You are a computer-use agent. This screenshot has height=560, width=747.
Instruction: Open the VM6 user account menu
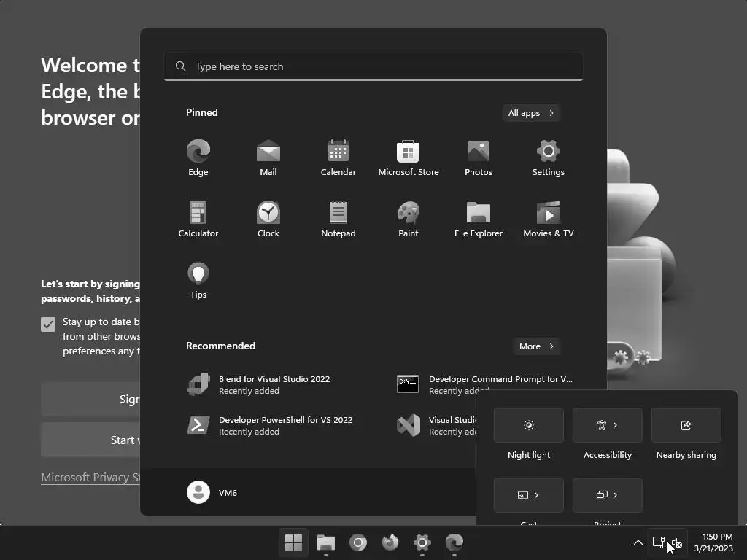212,492
